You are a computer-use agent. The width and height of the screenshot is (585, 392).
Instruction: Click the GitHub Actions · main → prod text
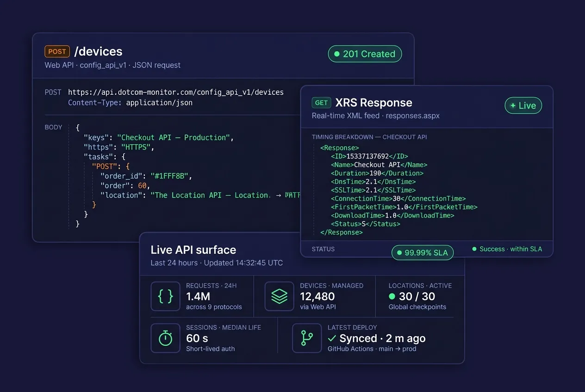[372, 349]
